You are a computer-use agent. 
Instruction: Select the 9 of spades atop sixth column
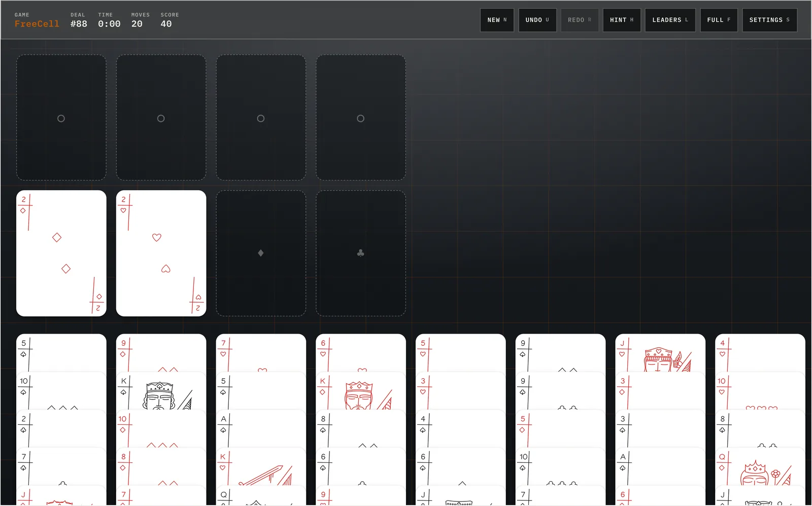[x=560, y=353]
